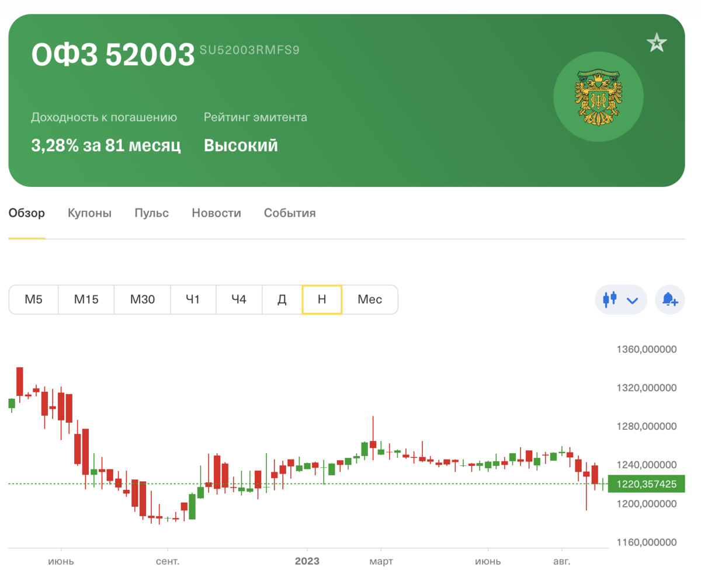Viewport: 701px width, 588px height.
Task: Create a price alert with bell icon
Action: (670, 300)
